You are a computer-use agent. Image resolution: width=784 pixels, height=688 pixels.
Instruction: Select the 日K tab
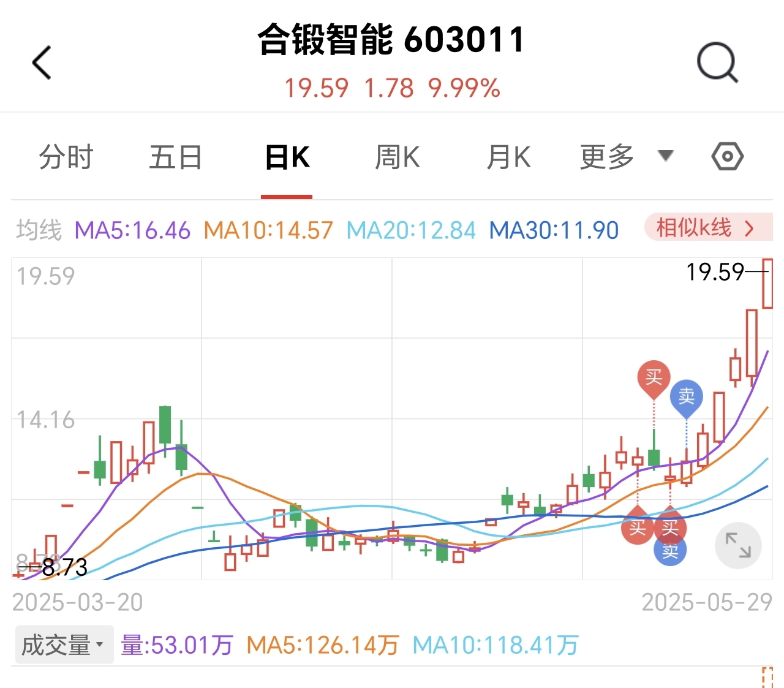(x=287, y=157)
